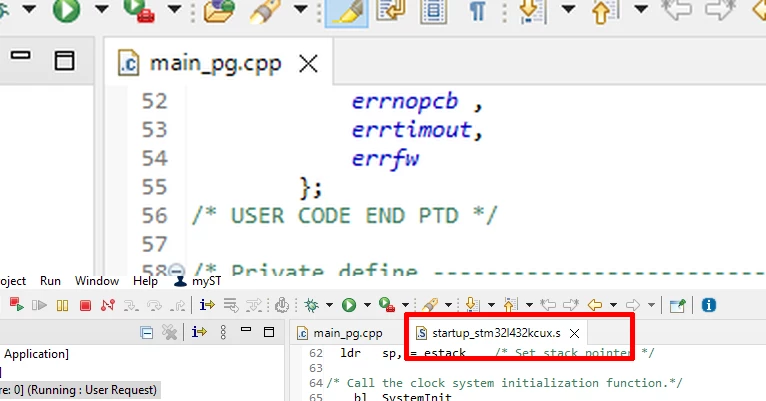Click Remove All Terminated Launches icon

[x=170, y=333]
